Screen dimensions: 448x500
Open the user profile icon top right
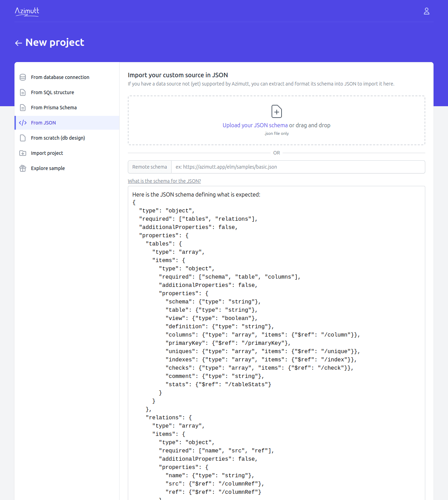(x=426, y=11)
